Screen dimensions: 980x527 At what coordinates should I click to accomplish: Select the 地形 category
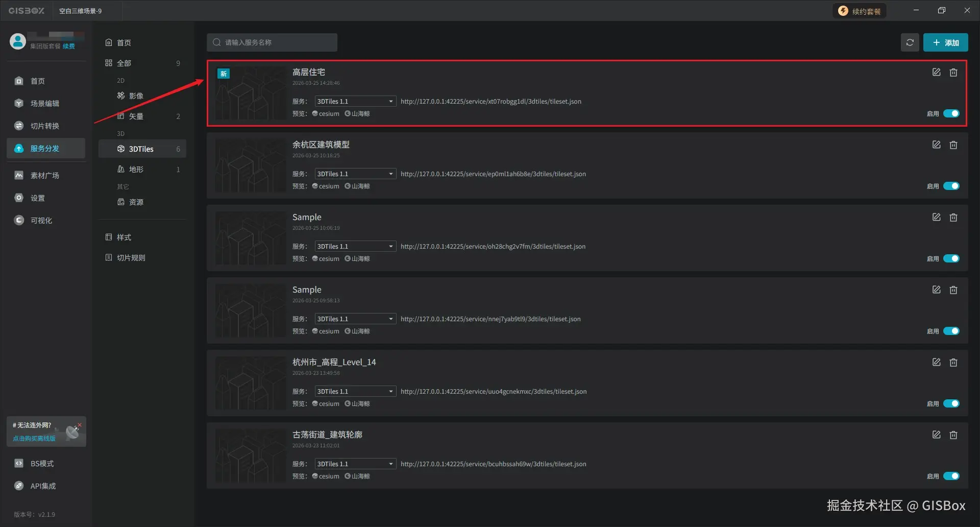click(x=136, y=169)
